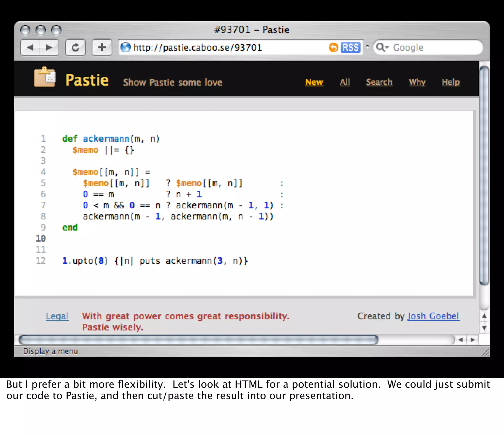Go back with the browser Back arrow
This screenshot has height=435, width=504.
click(31, 47)
